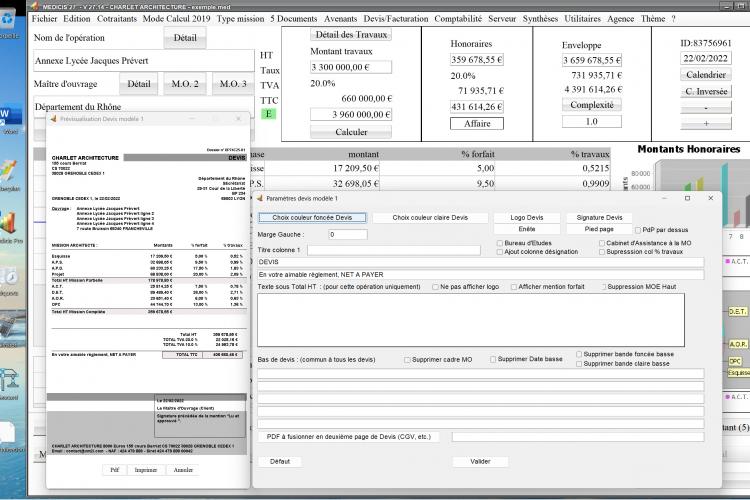Click the Détail des Travaux button
The image size is (750, 500).
351,34
